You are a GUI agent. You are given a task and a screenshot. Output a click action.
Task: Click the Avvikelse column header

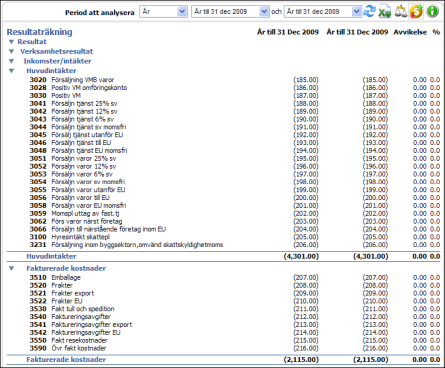pyautogui.click(x=410, y=32)
